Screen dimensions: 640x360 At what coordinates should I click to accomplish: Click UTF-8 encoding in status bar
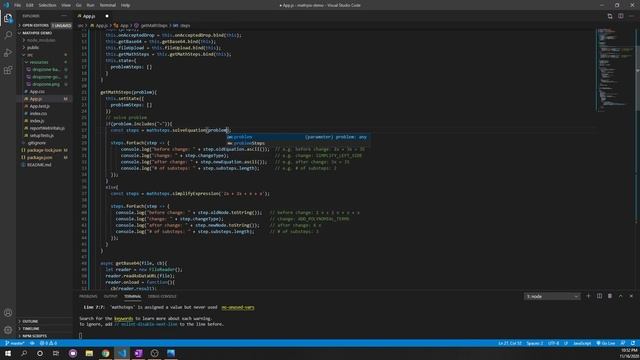553,343
